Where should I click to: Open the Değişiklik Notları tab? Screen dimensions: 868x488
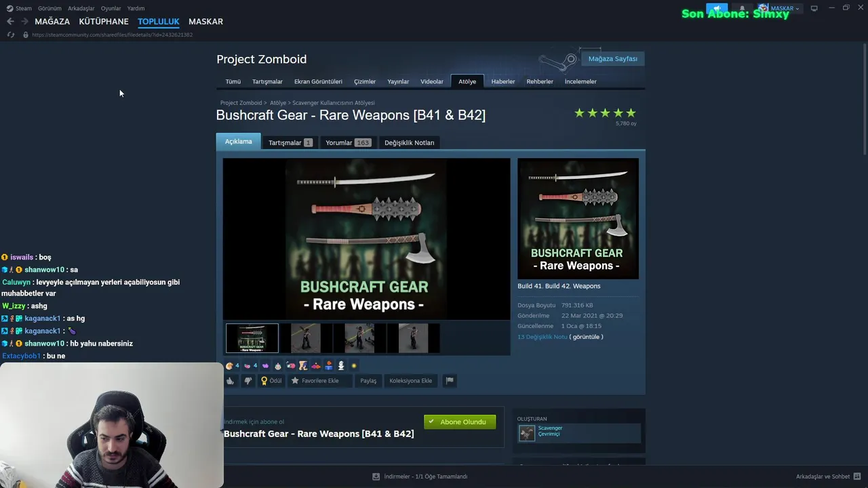410,143
